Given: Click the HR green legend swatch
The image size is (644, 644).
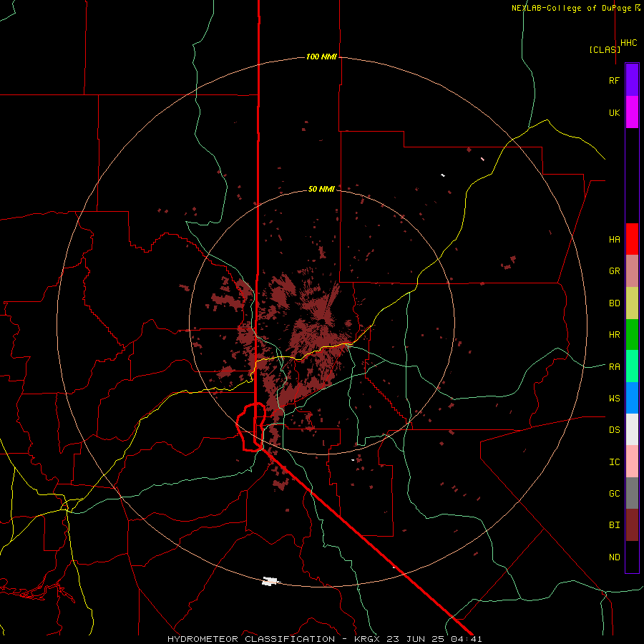Looking at the screenshot, I should (632, 334).
